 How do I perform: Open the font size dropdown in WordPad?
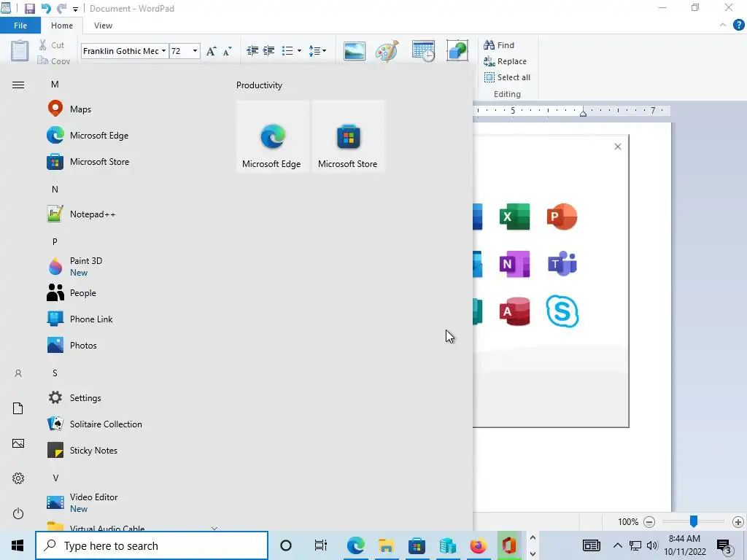point(195,51)
